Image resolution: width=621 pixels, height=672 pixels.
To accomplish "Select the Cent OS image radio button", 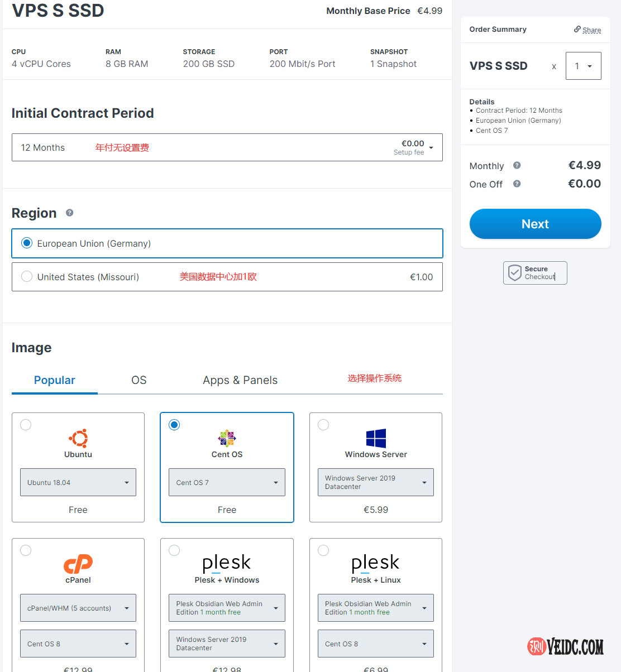I will click(174, 425).
